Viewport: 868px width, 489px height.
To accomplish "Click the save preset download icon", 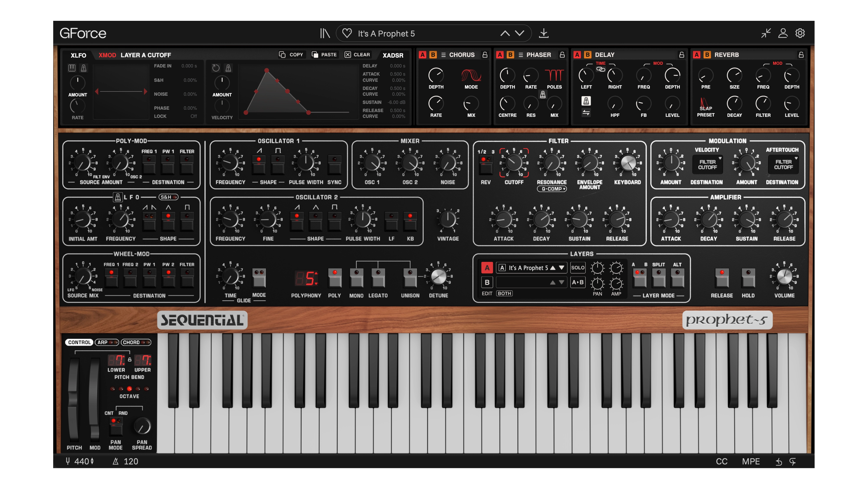I will point(544,33).
